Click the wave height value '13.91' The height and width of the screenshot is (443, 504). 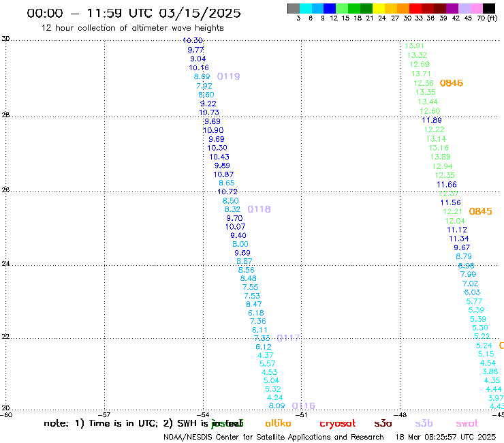414,46
